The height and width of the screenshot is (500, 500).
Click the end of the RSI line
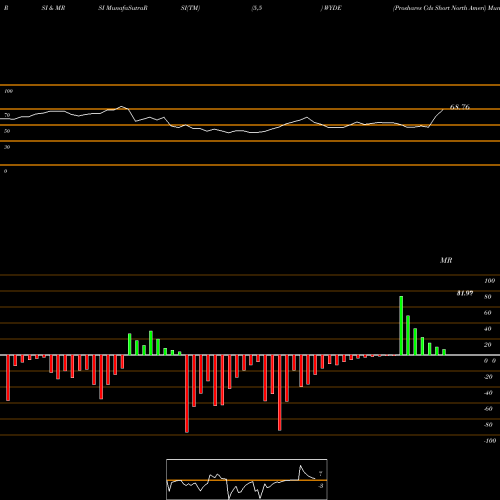(443, 109)
